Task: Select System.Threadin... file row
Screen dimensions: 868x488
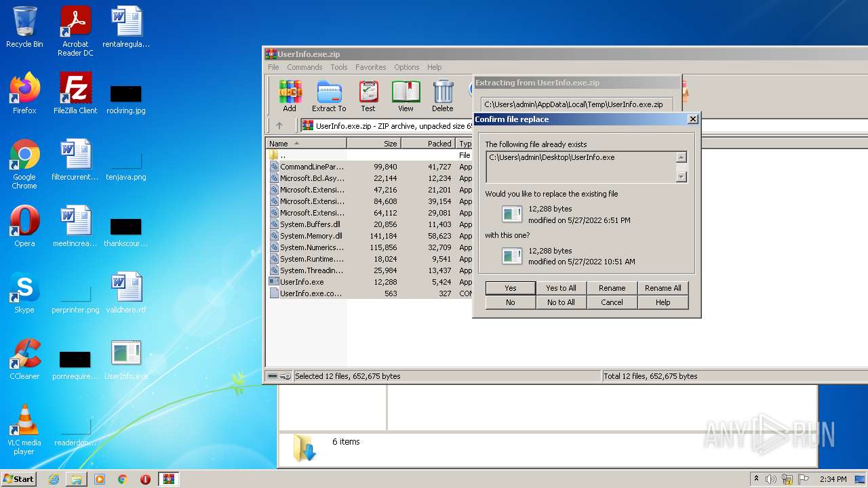Action: [x=370, y=270]
